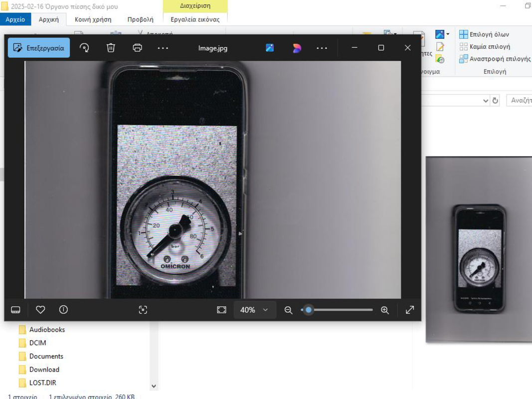Open the Download folder in the tree
The width and height of the screenshot is (532, 399).
coord(44,369)
